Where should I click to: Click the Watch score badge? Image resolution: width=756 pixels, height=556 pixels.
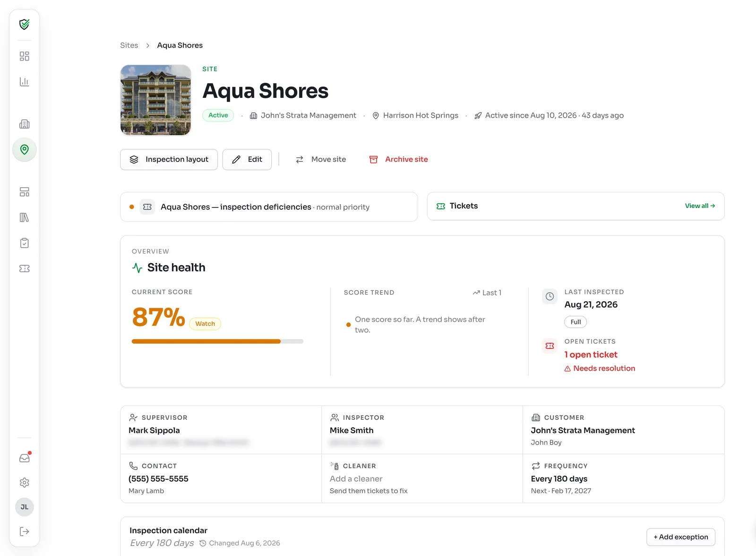pyautogui.click(x=205, y=324)
